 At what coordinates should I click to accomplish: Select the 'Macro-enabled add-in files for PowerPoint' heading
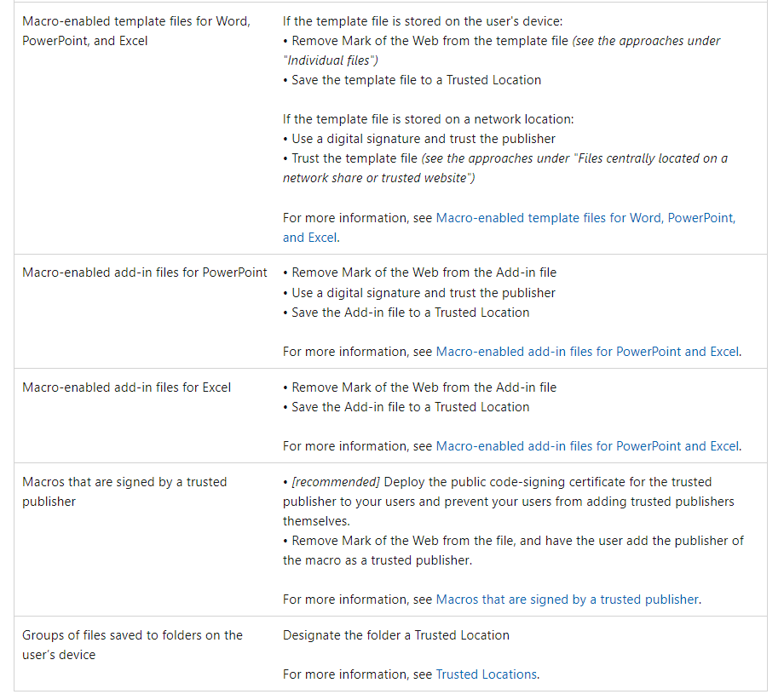145,273
